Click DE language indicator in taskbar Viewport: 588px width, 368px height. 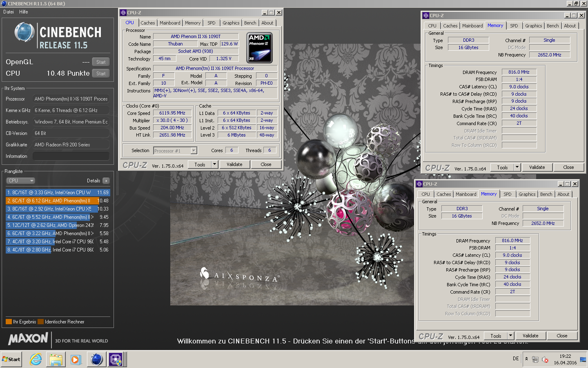click(516, 359)
